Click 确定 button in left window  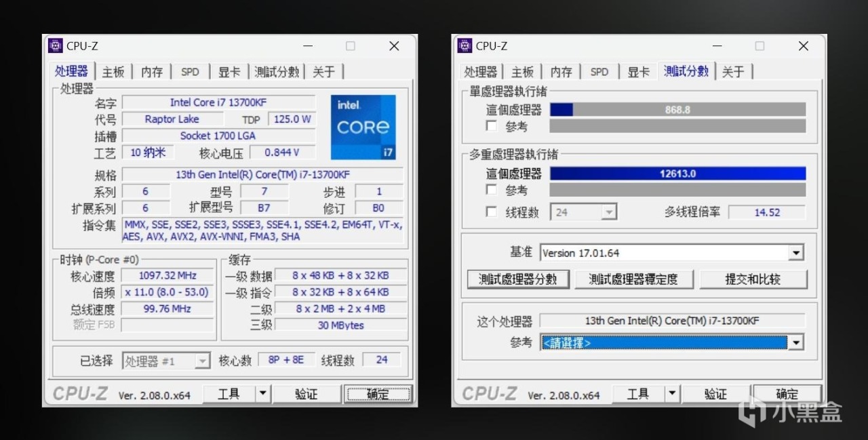pyautogui.click(x=378, y=394)
